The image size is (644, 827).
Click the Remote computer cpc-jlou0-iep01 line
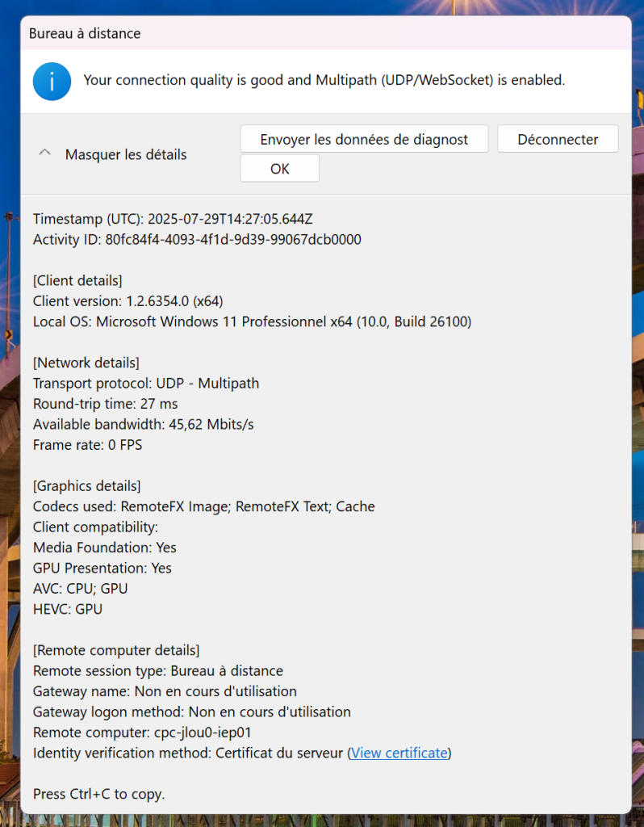tap(142, 733)
